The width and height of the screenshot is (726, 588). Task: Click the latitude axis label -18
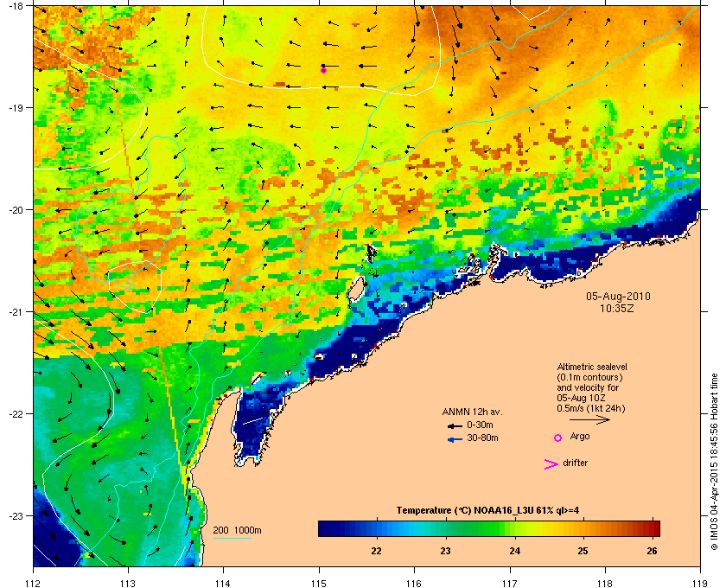pyautogui.click(x=16, y=5)
